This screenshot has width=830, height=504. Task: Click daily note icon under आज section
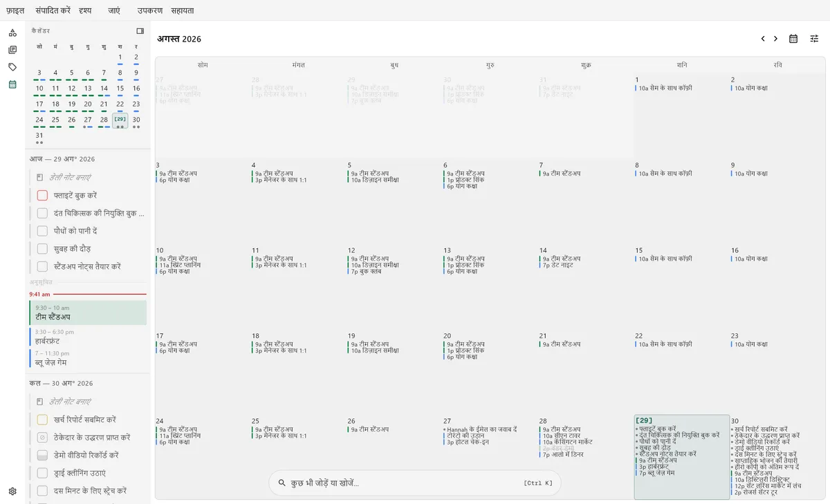pyautogui.click(x=40, y=178)
